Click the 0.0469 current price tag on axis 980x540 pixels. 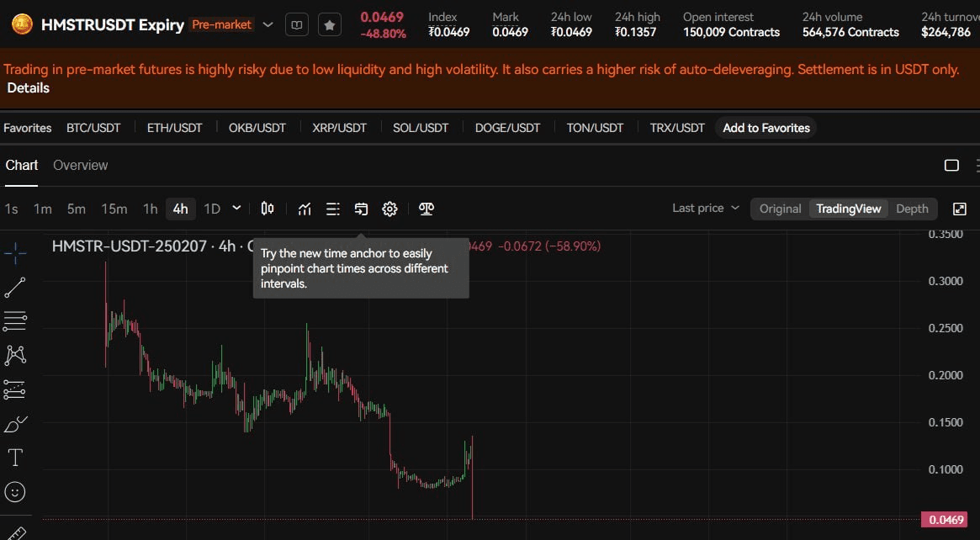pyautogui.click(x=946, y=519)
